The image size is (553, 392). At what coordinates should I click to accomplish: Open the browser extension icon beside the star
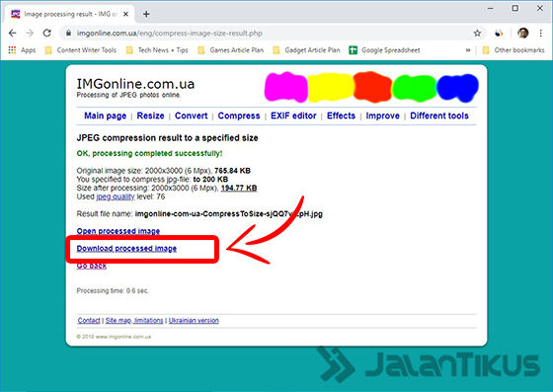click(x=499, y=34)
